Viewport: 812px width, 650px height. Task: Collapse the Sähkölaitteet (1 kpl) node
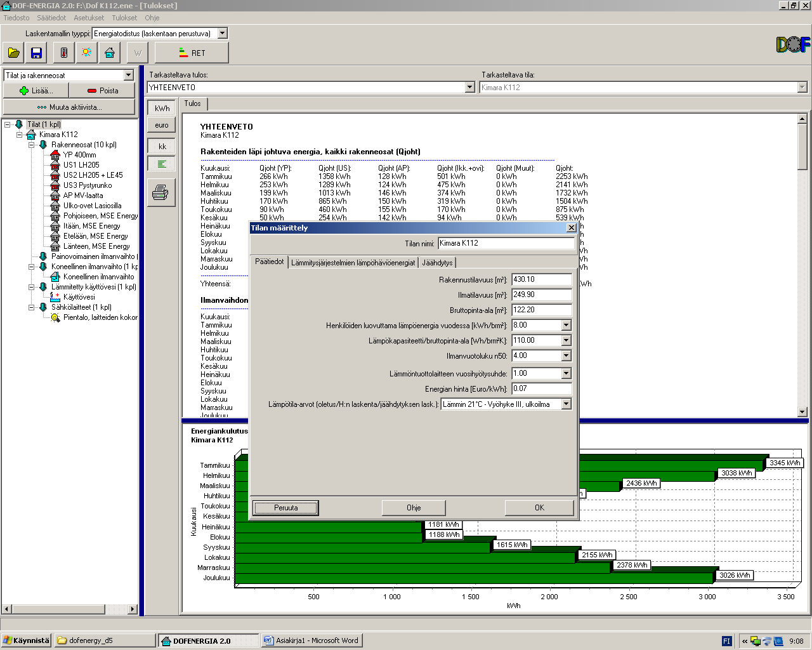pos(32,307)
